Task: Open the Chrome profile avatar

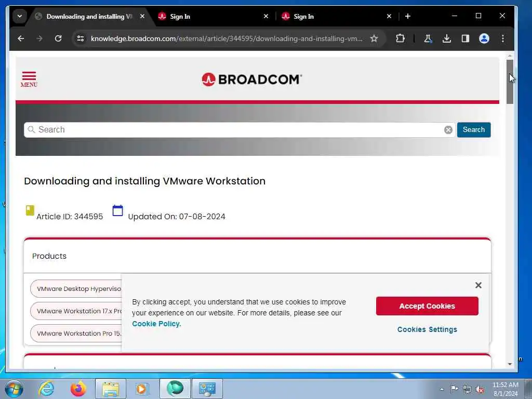Action: pos(484,38)
